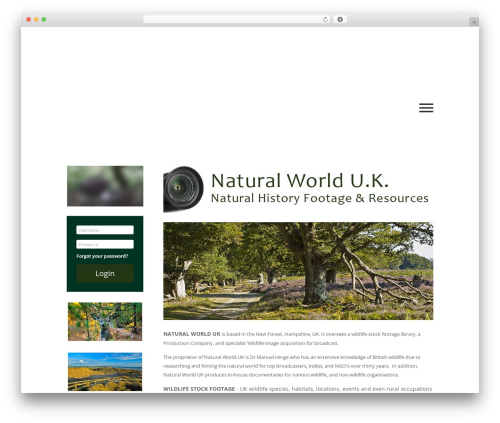Viewport: 500px width, 423px height.
Task: Click the WILDLIFE STOCK FOOTAGE heading text
Action: pyautogui.click(x=199, y=389)
